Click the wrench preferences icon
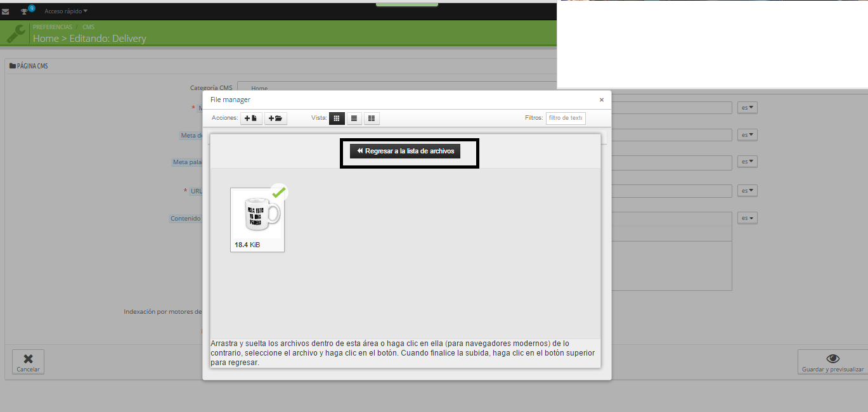868x412 pixels. coord(16,34)
